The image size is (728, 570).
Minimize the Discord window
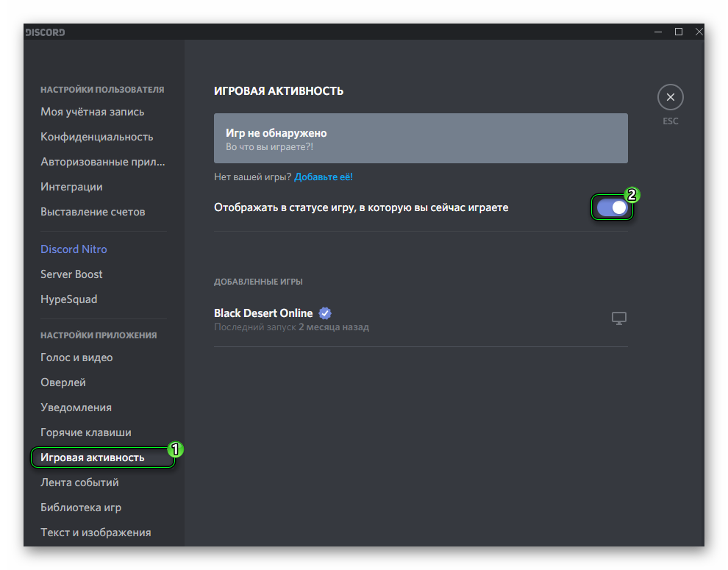click(658, 32)
